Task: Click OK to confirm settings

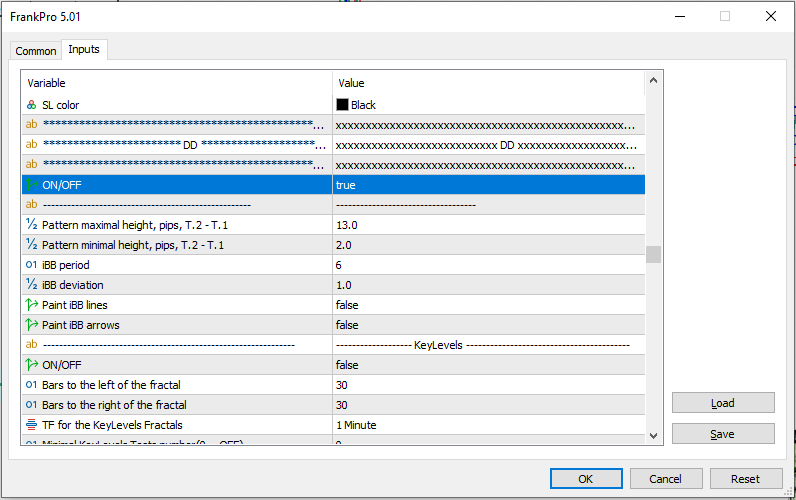Action: [x=586, y=479]
